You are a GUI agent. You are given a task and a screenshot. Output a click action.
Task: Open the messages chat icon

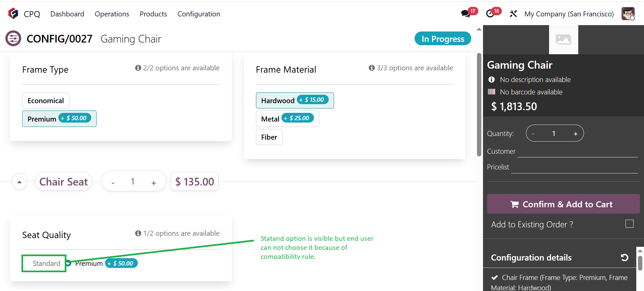(466, 14)
